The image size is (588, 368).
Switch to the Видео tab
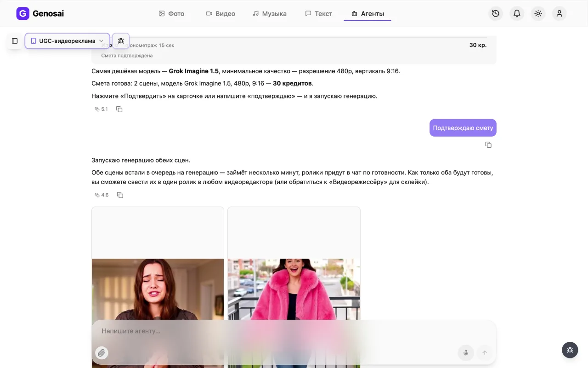[220, 14]
